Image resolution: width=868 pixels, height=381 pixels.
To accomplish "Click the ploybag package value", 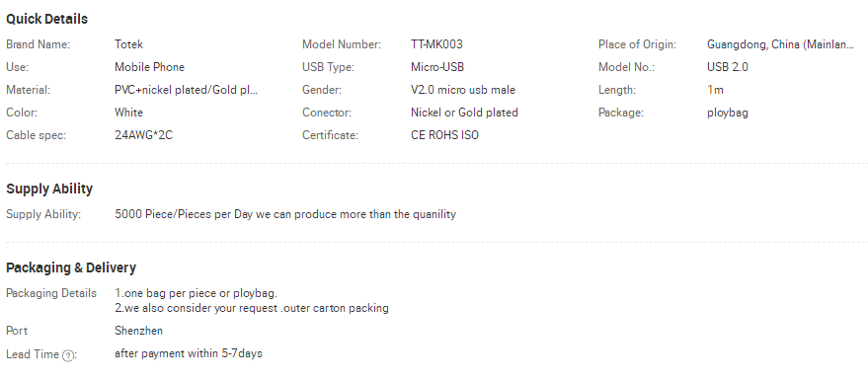I will 728,113.
